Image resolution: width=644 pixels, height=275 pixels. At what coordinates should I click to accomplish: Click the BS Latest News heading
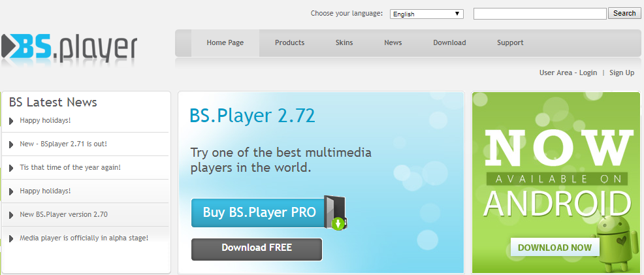pyautogui.click(x=53, y=102)
